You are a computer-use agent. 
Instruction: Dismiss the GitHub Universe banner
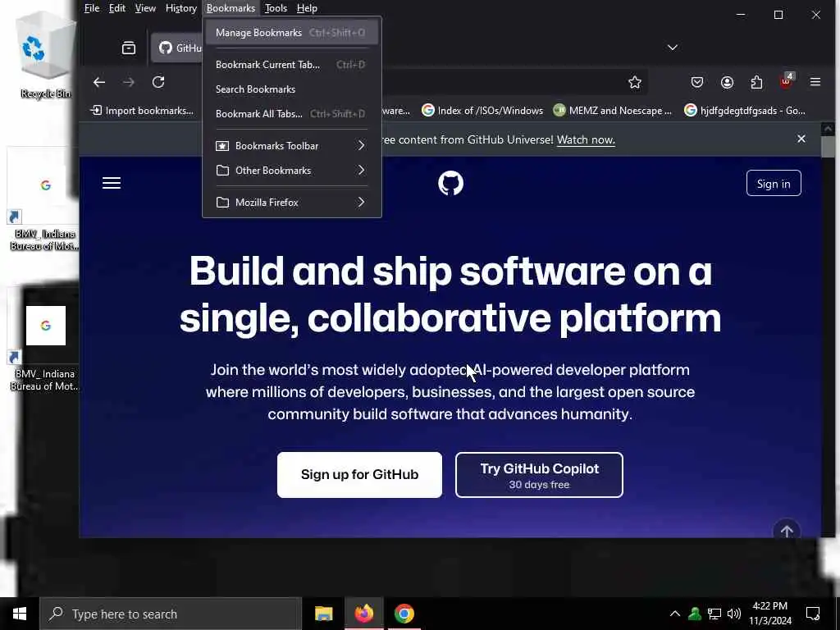[801, 139]
